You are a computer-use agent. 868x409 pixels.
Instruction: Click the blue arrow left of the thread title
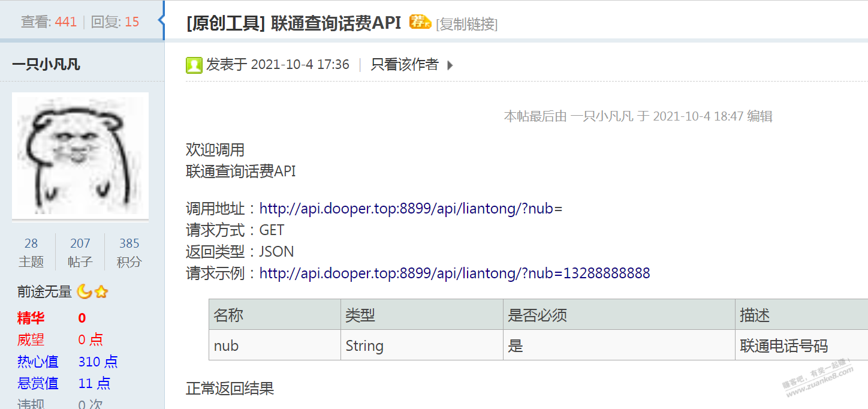[x=161, y=21]
